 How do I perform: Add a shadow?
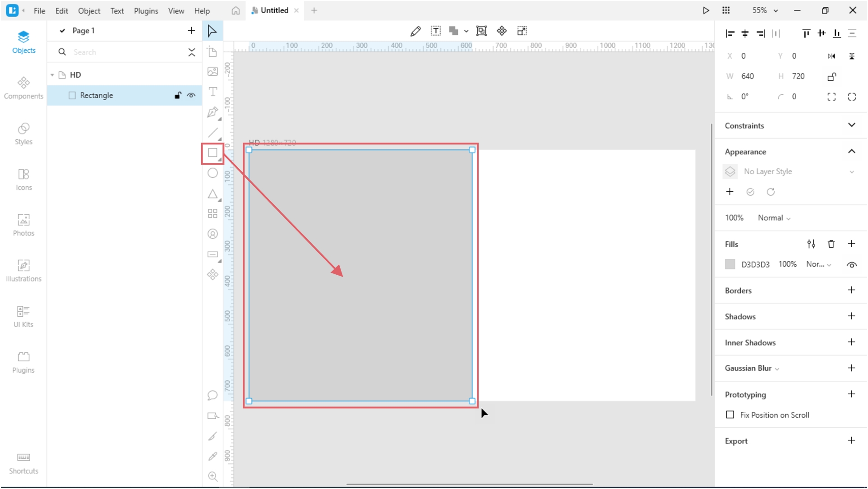[x=852, y=316]
